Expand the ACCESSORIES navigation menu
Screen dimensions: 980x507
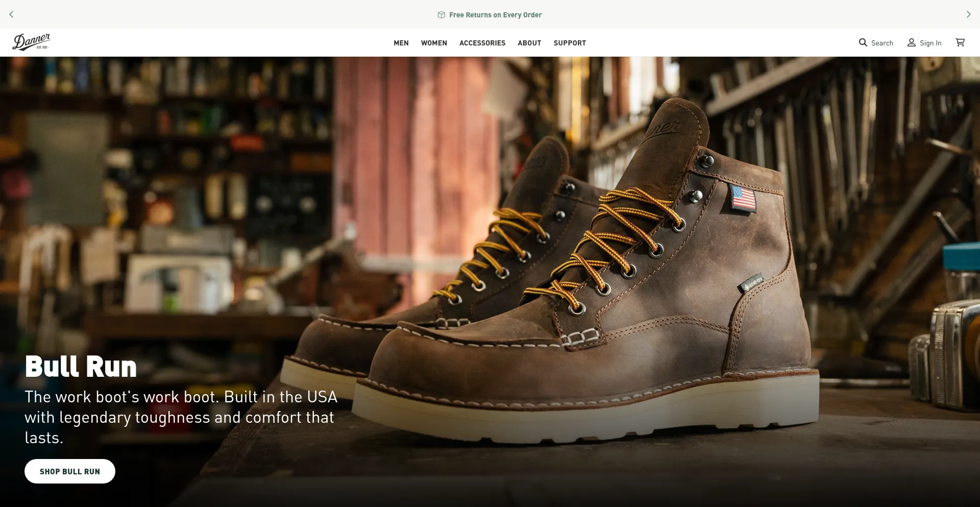tap(482, 43)
